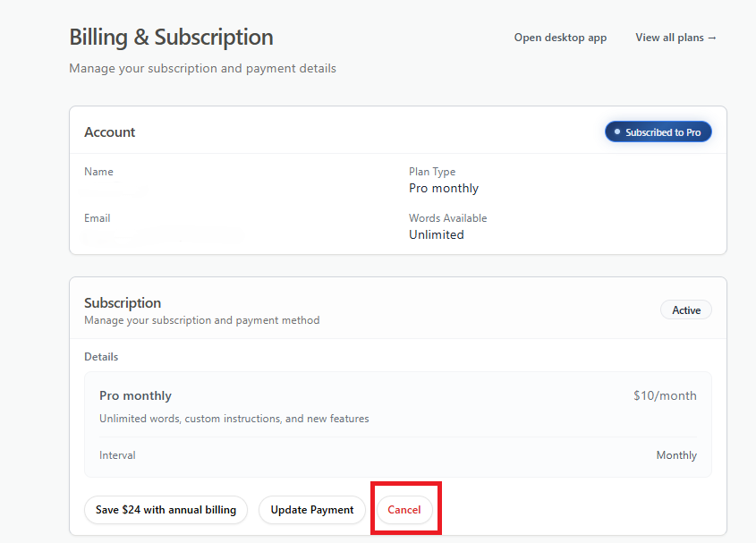Click the $10/month price text
Image resolution: width=756 pixels, height=543 pixels.
tap(665, 395)
